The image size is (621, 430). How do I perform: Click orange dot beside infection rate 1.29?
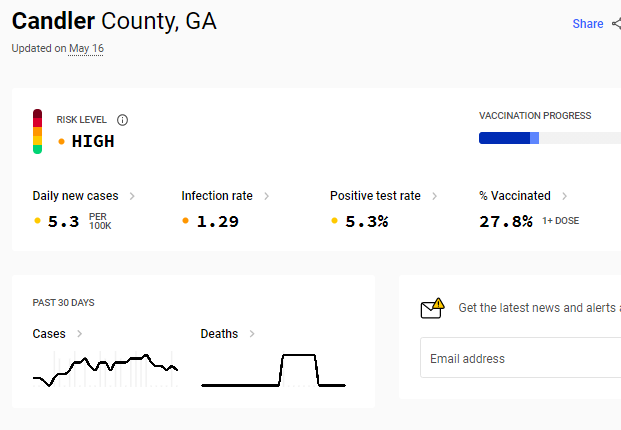click(185, 221)
